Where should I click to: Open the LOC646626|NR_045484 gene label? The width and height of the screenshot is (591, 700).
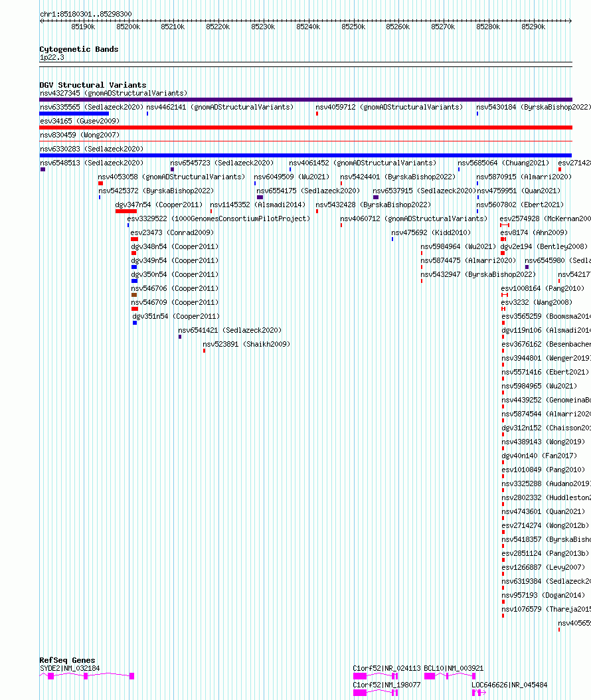[x=509, y=685]
